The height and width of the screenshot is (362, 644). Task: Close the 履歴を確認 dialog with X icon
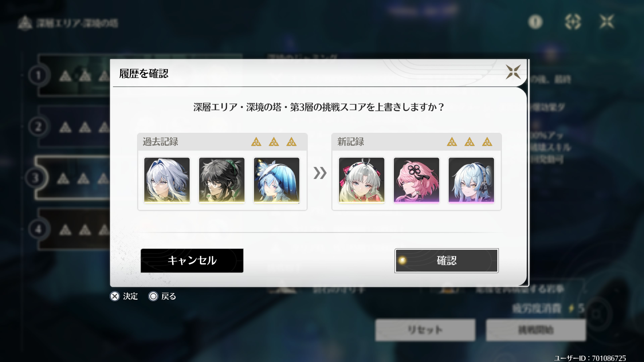coord(513,72)
